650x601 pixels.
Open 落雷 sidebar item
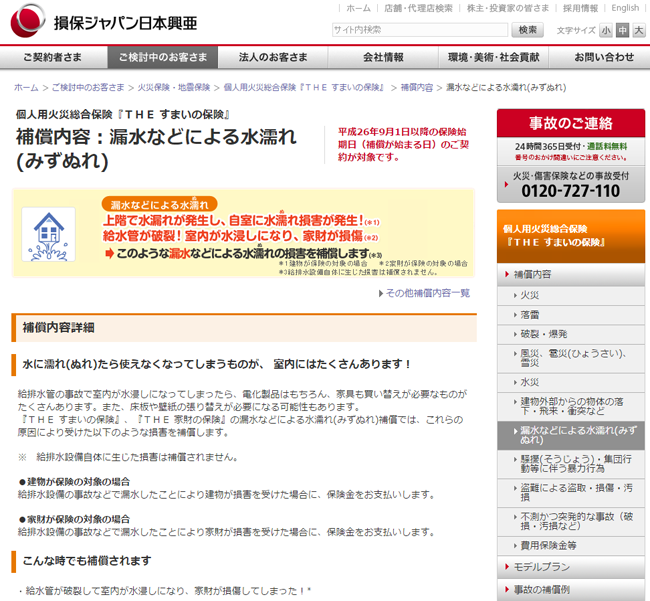tap(571, 315)
